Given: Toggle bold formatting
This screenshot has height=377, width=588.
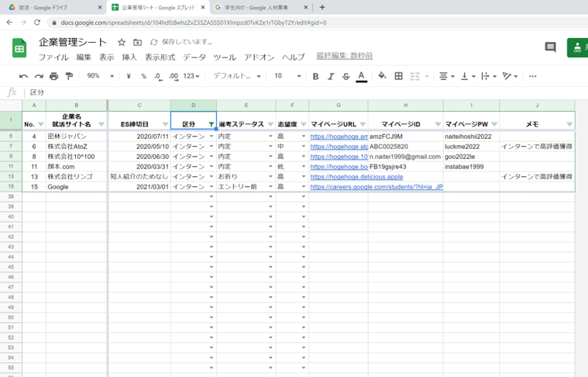Looking at the screenshot, I should tap(316, 76).
